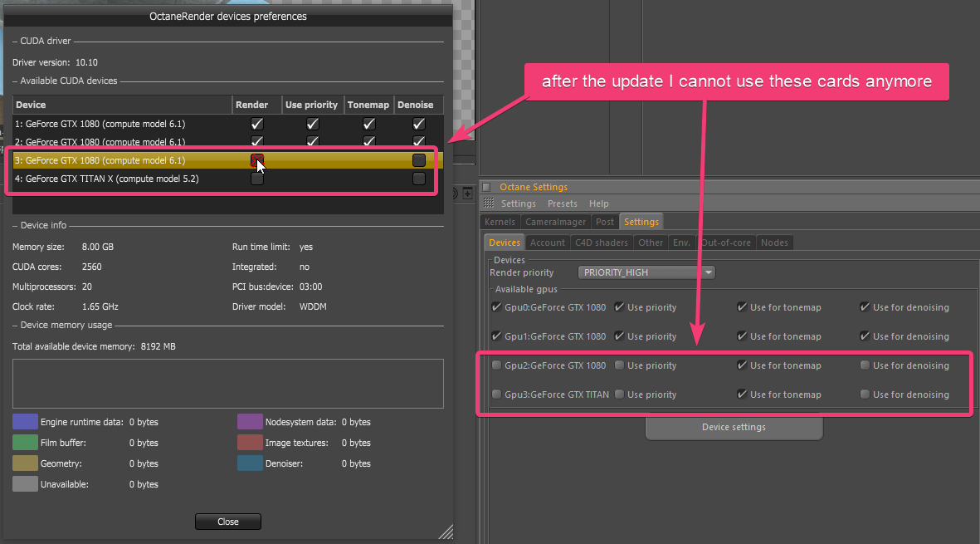Enable Denoise for device 4 GTX TITAN X
980x544 pixels.
(419, 179)
